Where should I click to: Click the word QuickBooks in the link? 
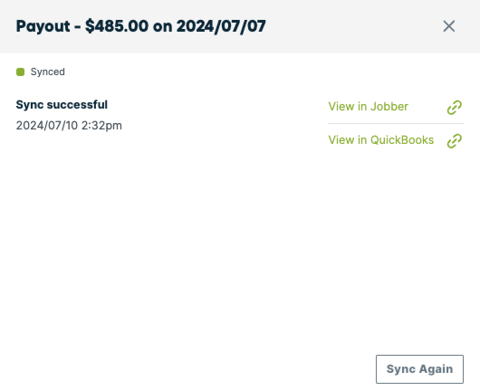click(x=402, y=140)
